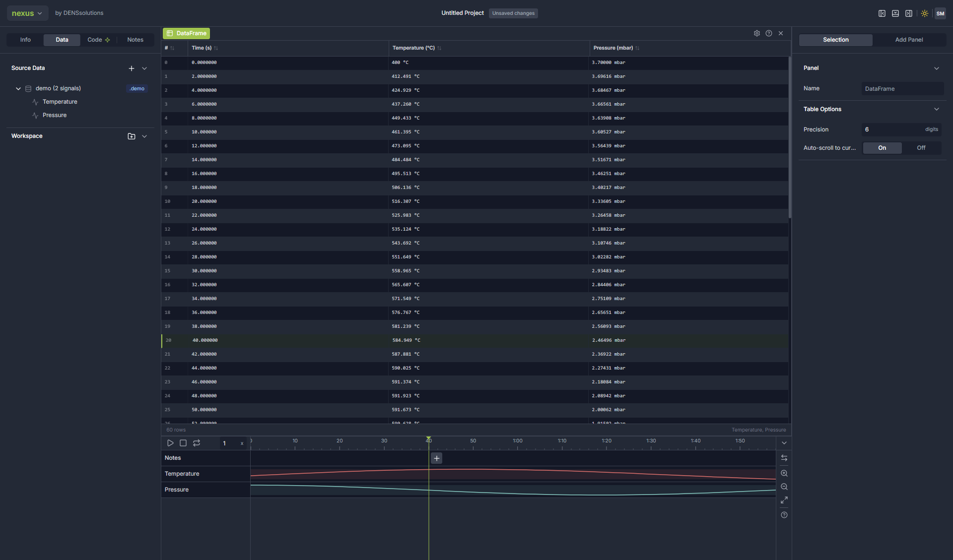Click the Untitled Project title
This screenshot has height=560, width=953.
(x=462, y=13)
